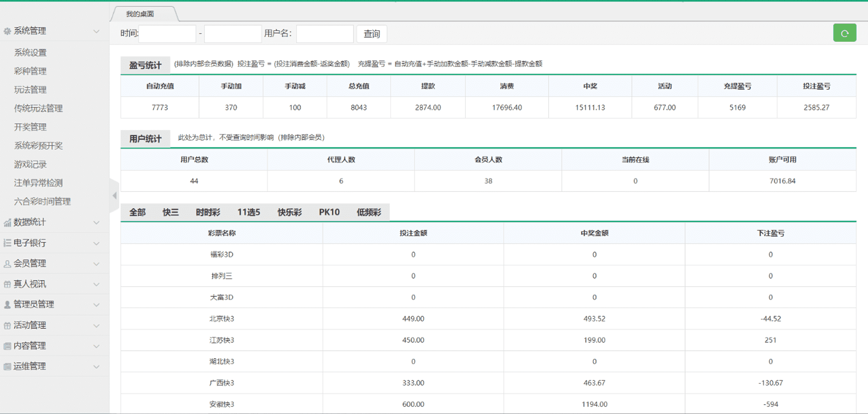Go to 开奖管理 in the sidebar

(x=30, y=127)
